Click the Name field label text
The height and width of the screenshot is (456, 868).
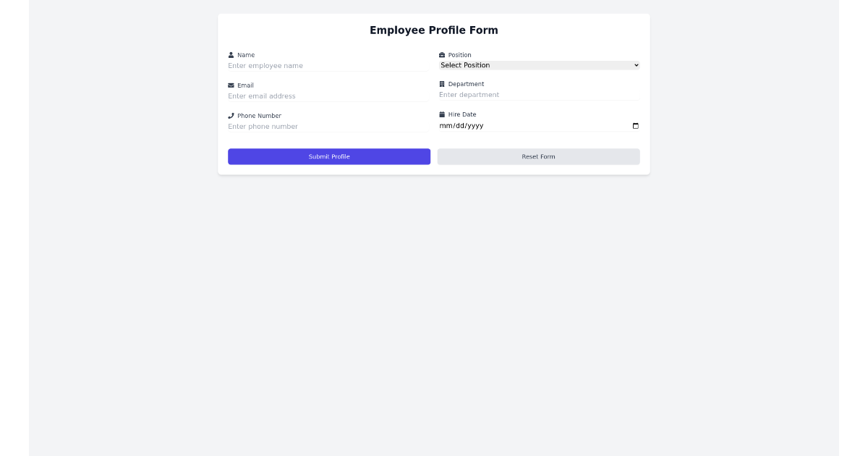[246, 54]
